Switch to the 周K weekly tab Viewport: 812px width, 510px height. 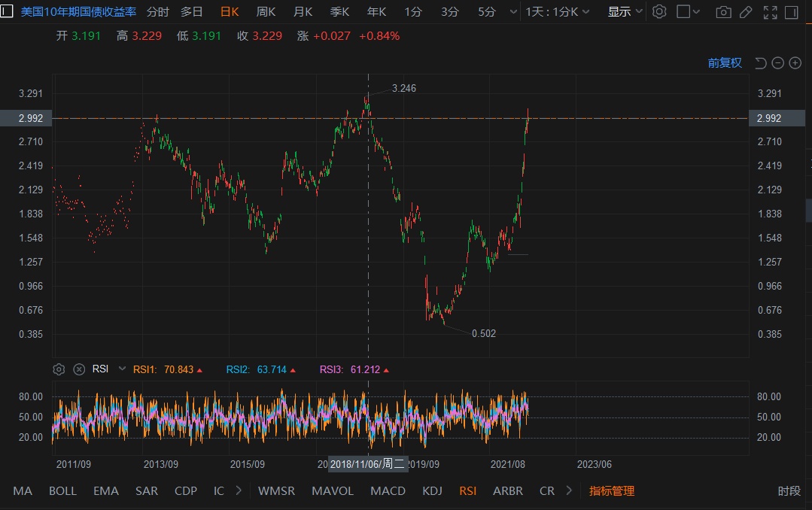click(266, 12)
